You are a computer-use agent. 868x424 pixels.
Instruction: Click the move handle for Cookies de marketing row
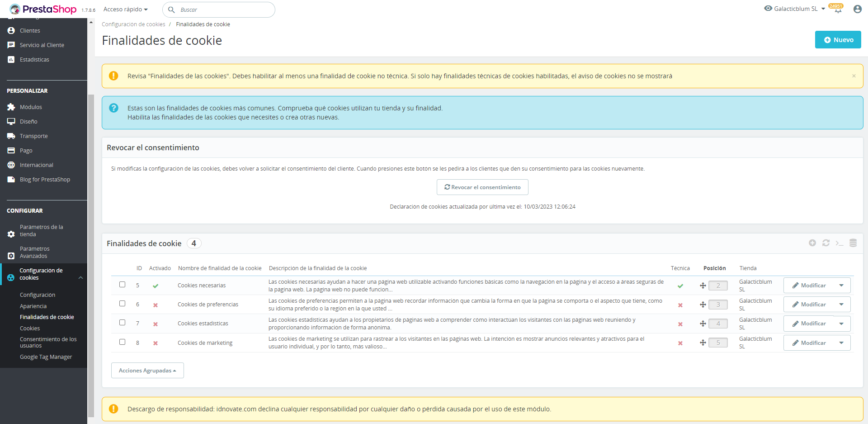point(703,343)
